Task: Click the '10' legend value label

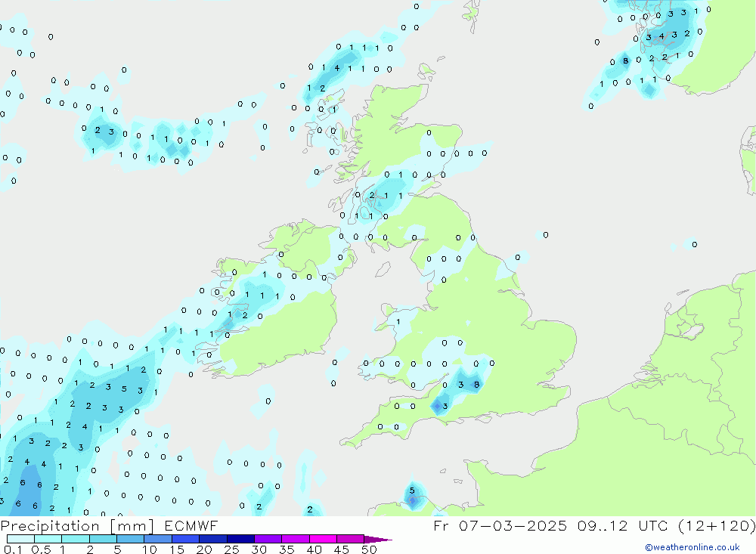Action: point(150,549)
